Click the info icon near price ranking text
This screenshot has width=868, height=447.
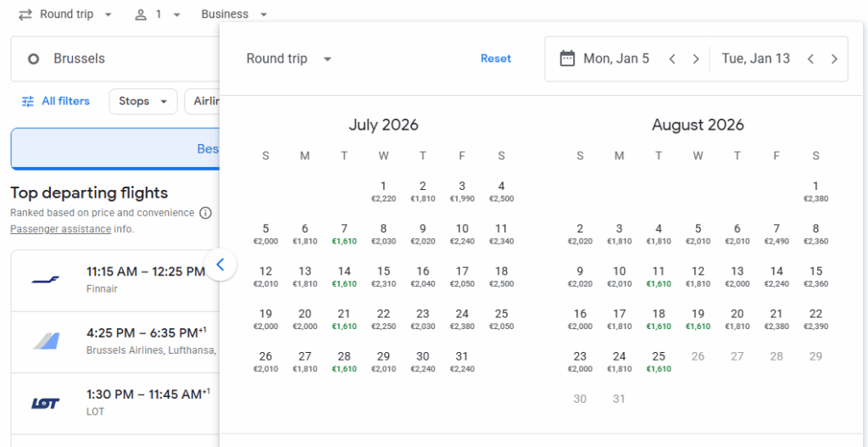pyautogui.click(x=205, y=213)
